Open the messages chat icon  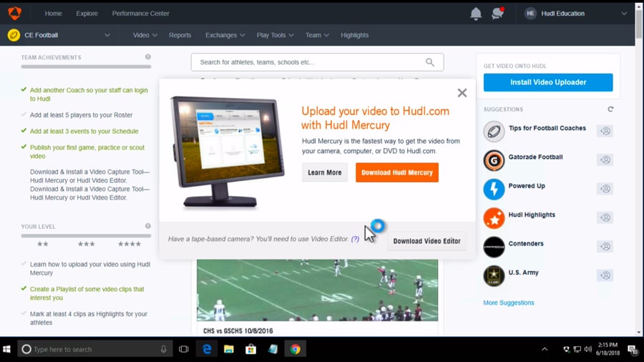[x=497, y=13]
